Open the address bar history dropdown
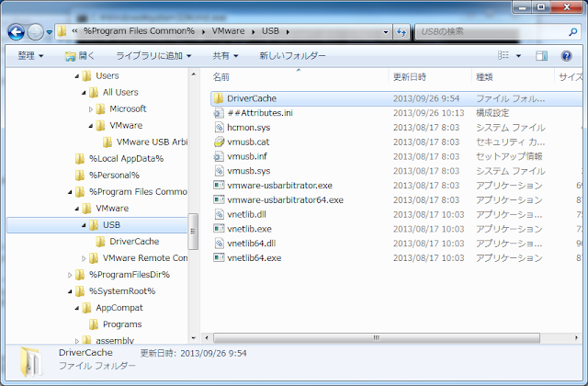The height and width of the screenshot is (386, 588). pos(386,32)
